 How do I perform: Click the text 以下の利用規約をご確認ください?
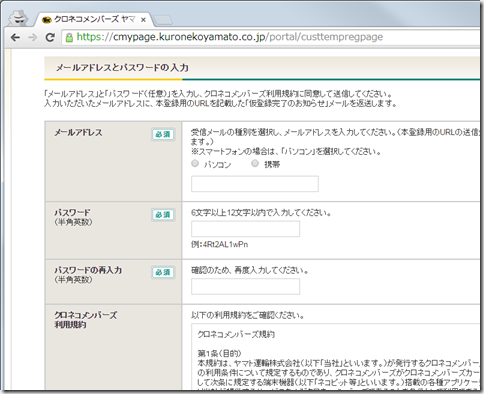tap(247, 315)
